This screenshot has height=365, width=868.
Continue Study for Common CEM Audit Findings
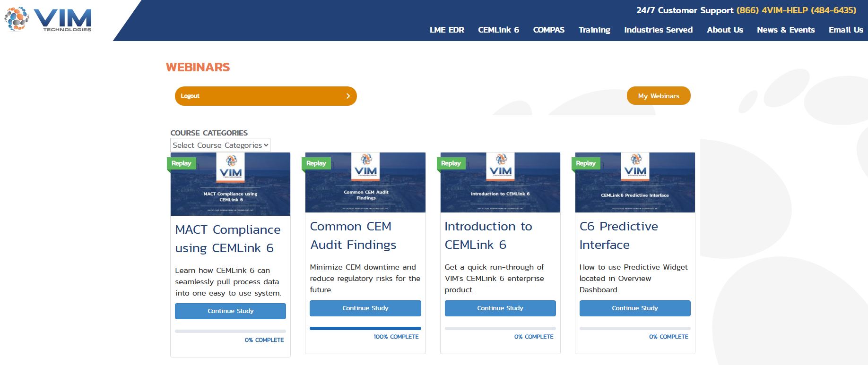coord(365,308)
